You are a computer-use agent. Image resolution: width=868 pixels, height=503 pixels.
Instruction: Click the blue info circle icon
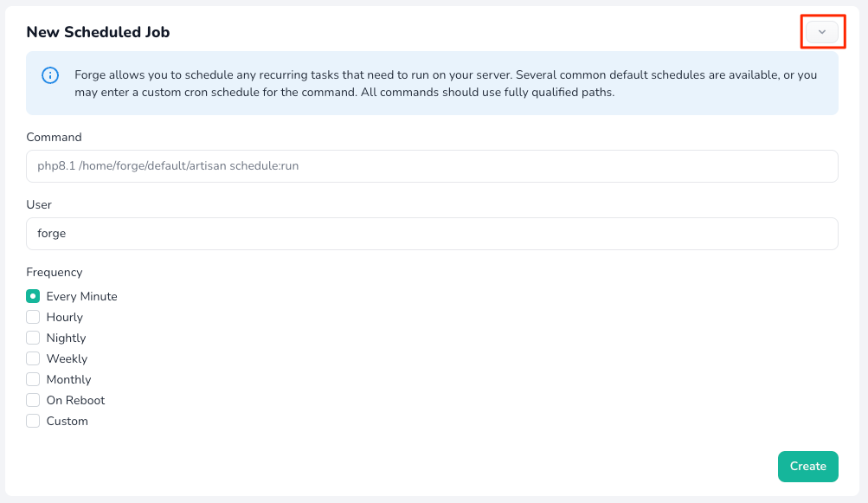pyautogui.click(x=50, y=75)
